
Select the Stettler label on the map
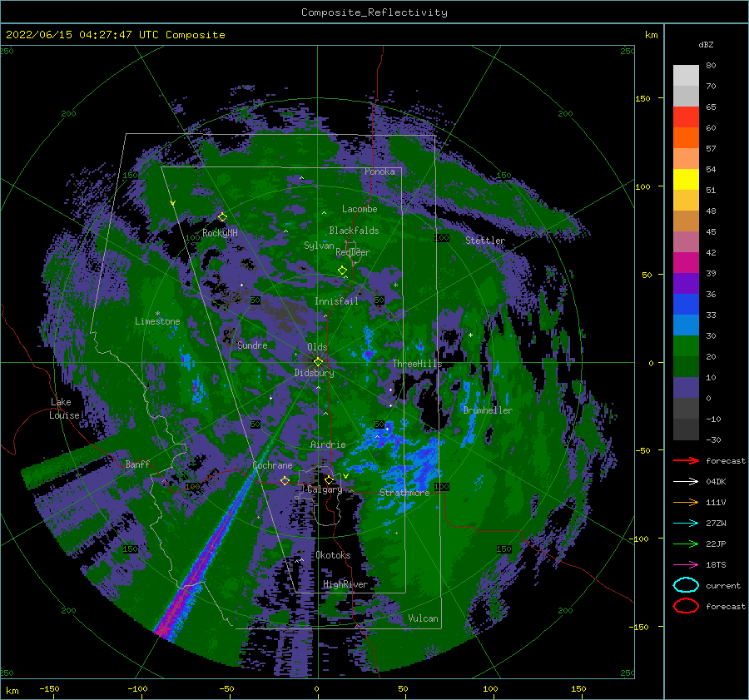(485, 241)
